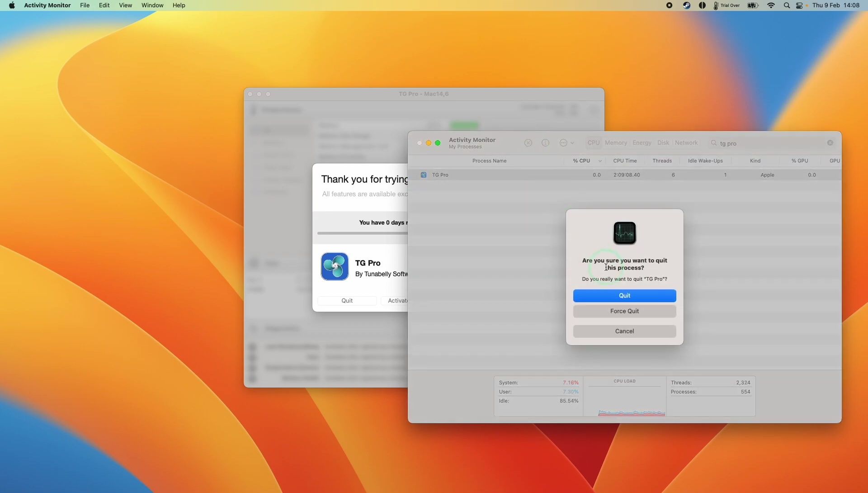Open the Help menu

click(179, 5)
